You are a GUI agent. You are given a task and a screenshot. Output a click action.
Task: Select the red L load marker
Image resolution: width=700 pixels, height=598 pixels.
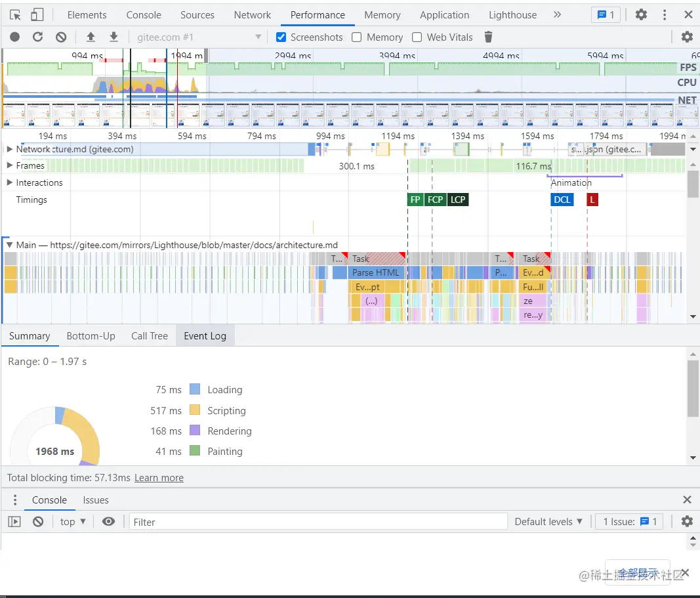tap(592, 200)
